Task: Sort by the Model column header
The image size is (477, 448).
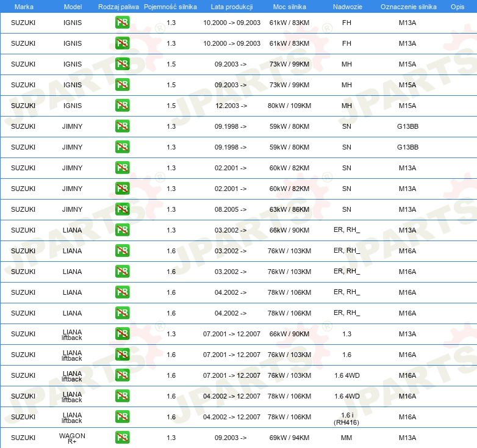Action: tap(73, 7)
